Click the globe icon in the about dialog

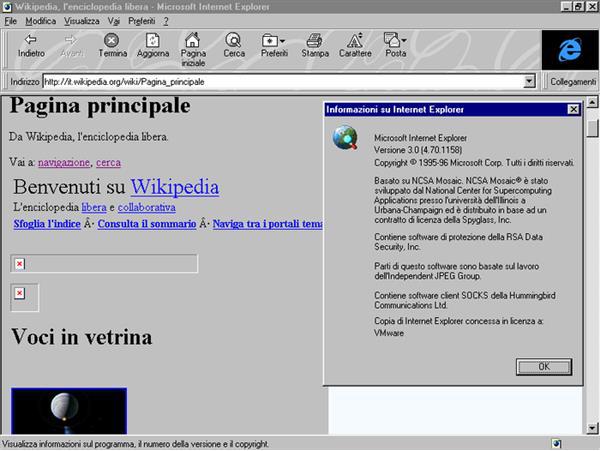(346, 137)
